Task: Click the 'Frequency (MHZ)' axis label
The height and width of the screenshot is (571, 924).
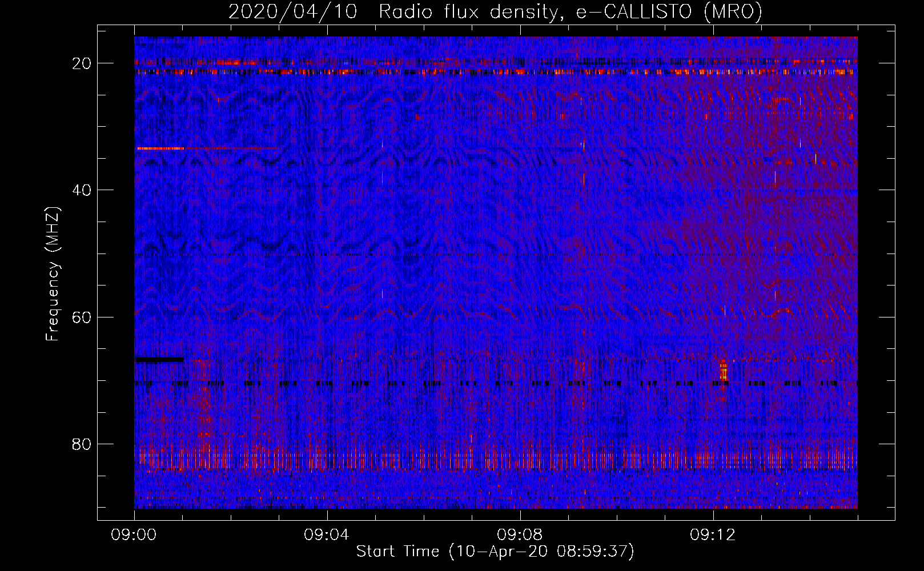Action: pyautogui.click(x=53, y=274)
